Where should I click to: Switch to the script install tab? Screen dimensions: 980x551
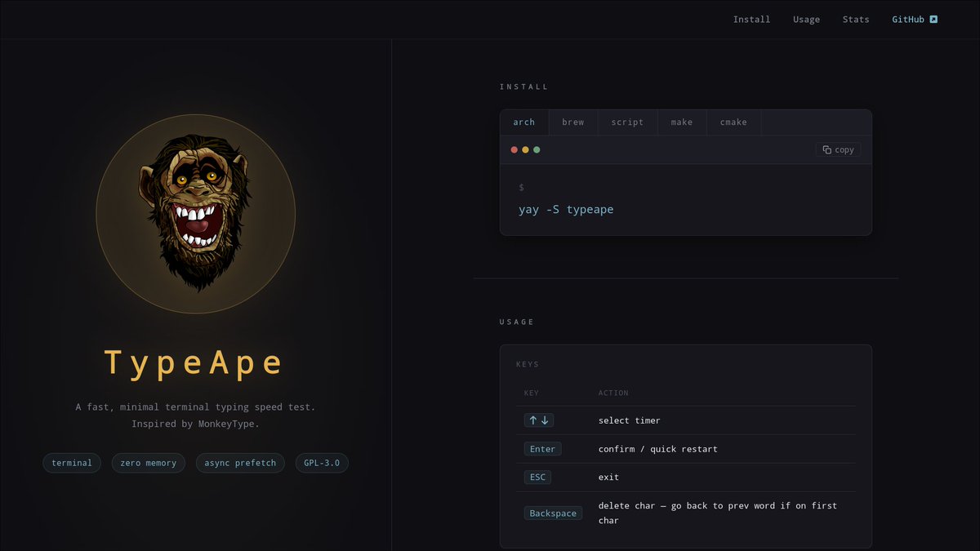627,122
